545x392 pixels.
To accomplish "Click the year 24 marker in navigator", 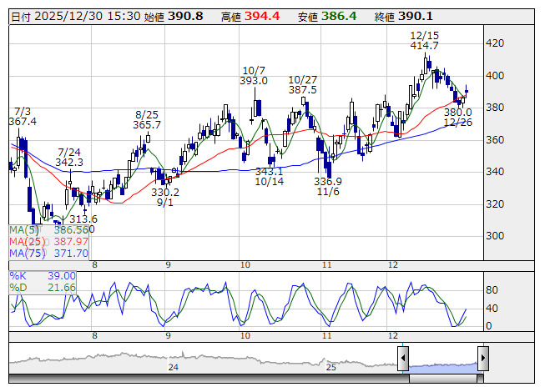I will point(174,367).
